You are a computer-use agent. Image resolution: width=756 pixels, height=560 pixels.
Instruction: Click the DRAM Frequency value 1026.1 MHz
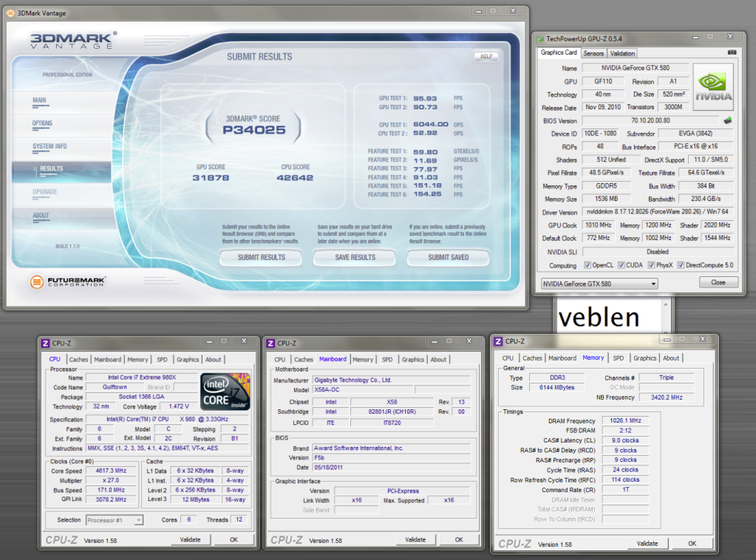625,420
